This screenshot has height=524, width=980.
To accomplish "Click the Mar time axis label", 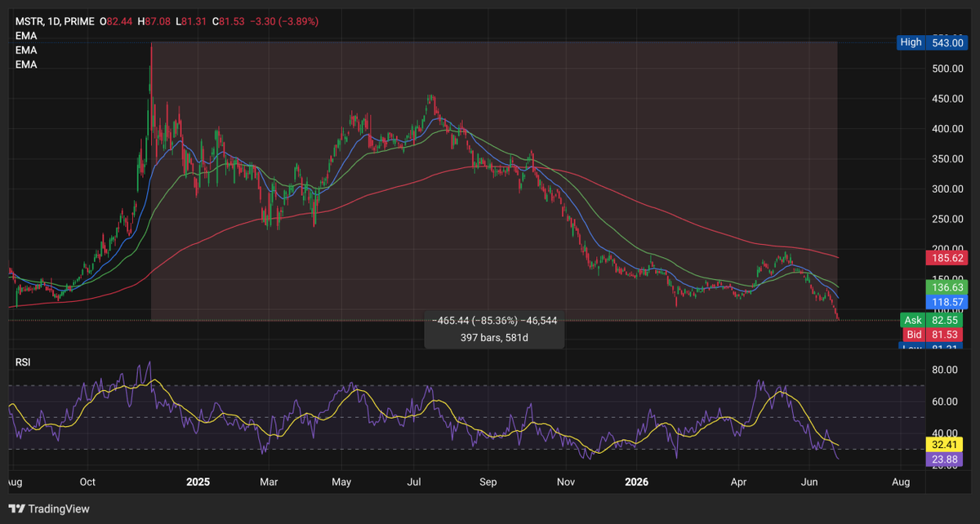I will coord(269,482).
